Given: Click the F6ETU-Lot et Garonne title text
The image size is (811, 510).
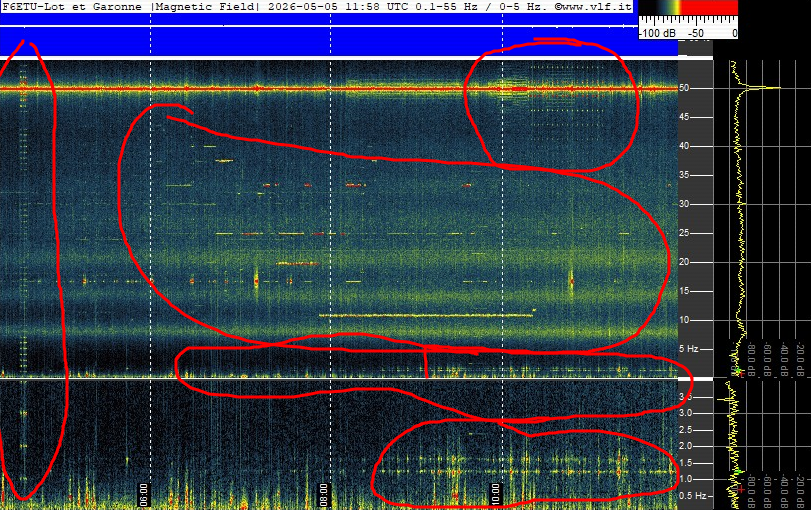Looking at the screenshot, I should 72,7.
